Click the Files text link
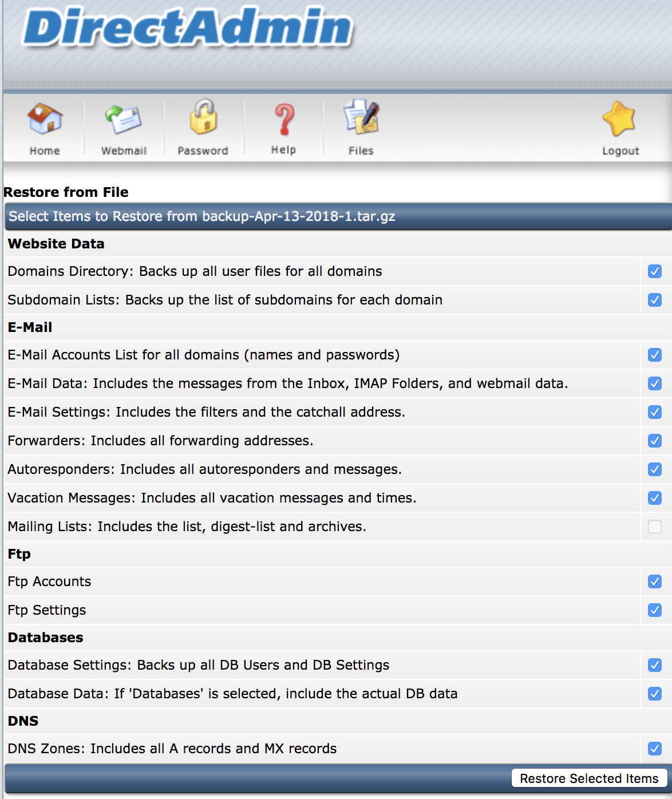672x799 pixels. click(361, 151)
